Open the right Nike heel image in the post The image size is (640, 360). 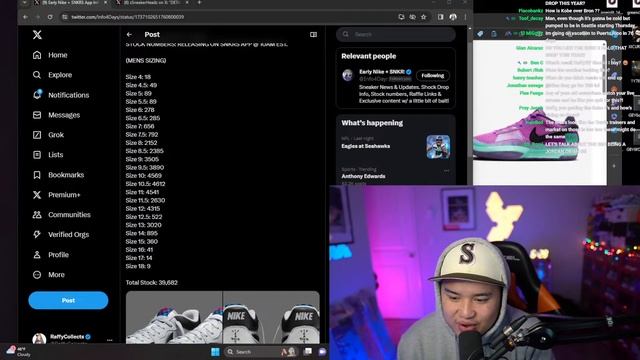(271, 318)
